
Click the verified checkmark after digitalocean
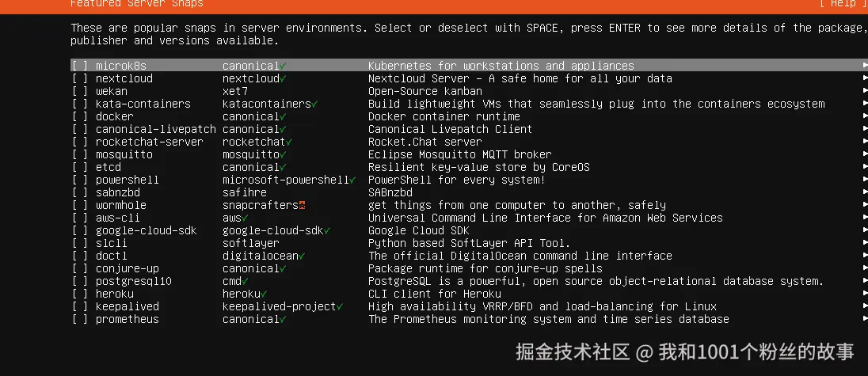[303, 256]
